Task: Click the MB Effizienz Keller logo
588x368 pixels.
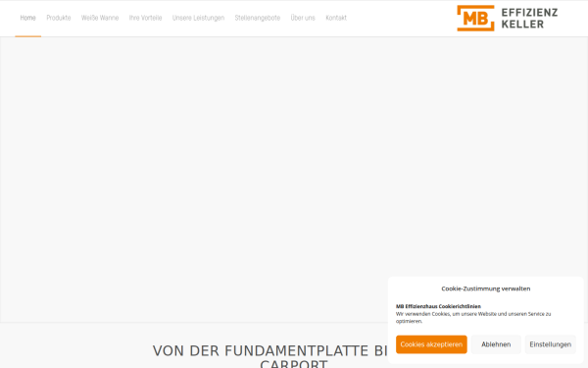Action: [x=508, y=18]
